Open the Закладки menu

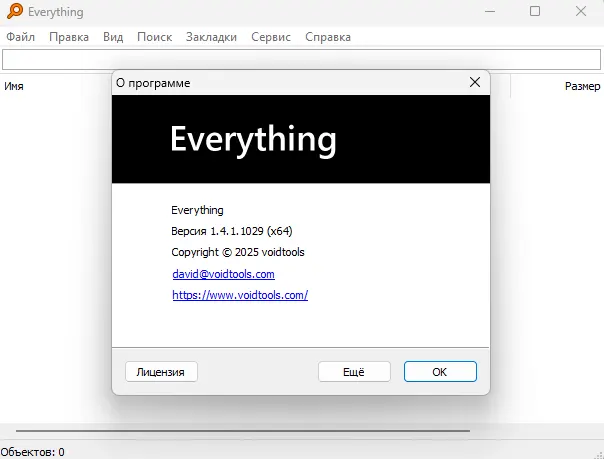tap(211, 37)
